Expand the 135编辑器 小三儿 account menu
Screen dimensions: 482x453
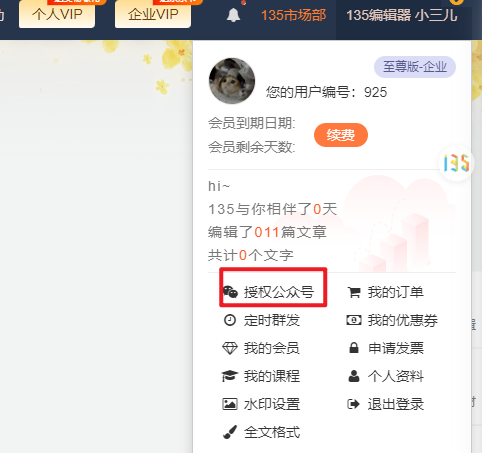[x=402, y=15]
